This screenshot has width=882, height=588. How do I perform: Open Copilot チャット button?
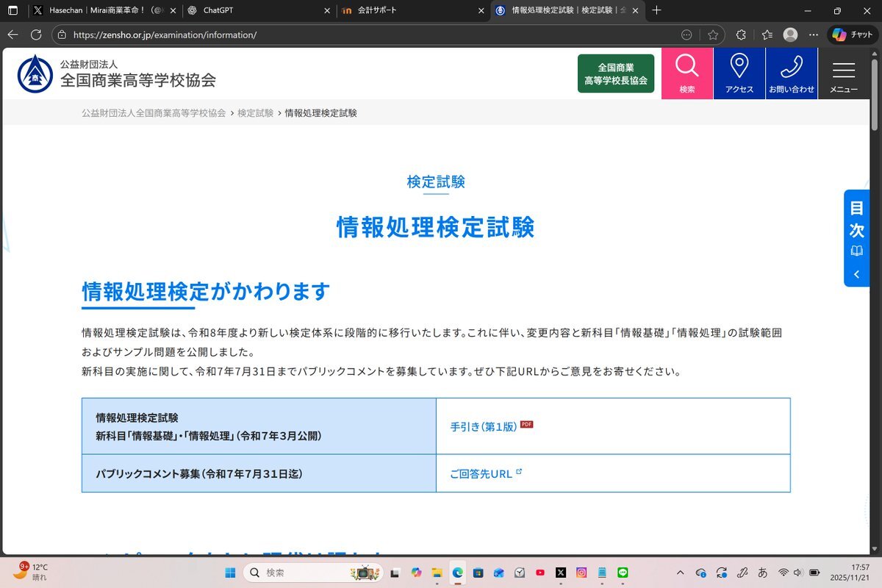point(853,35)
